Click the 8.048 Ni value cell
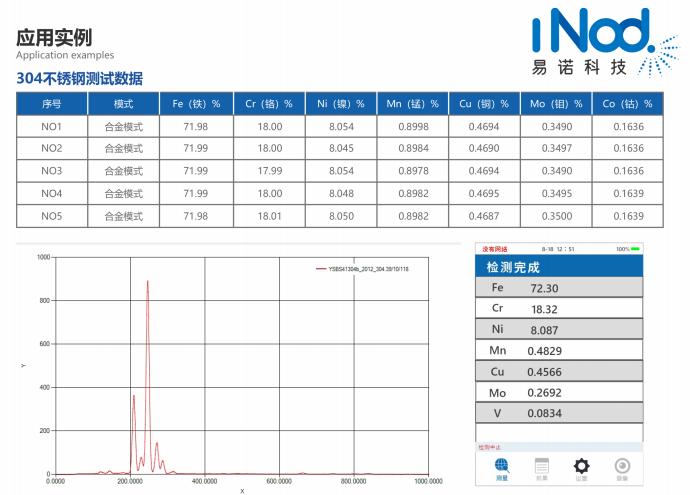This screenshot has height=495, width=690. point(341,194)
